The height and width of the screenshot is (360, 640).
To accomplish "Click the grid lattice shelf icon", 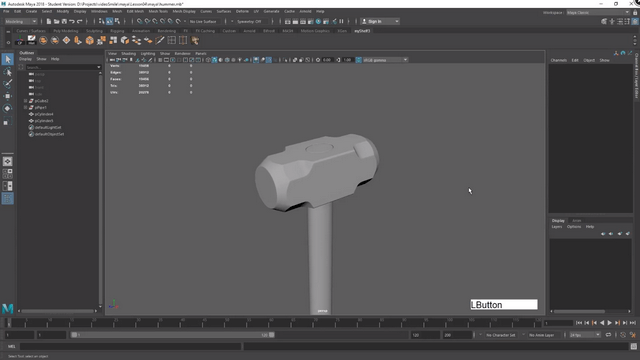I will (x=171, y=40).
